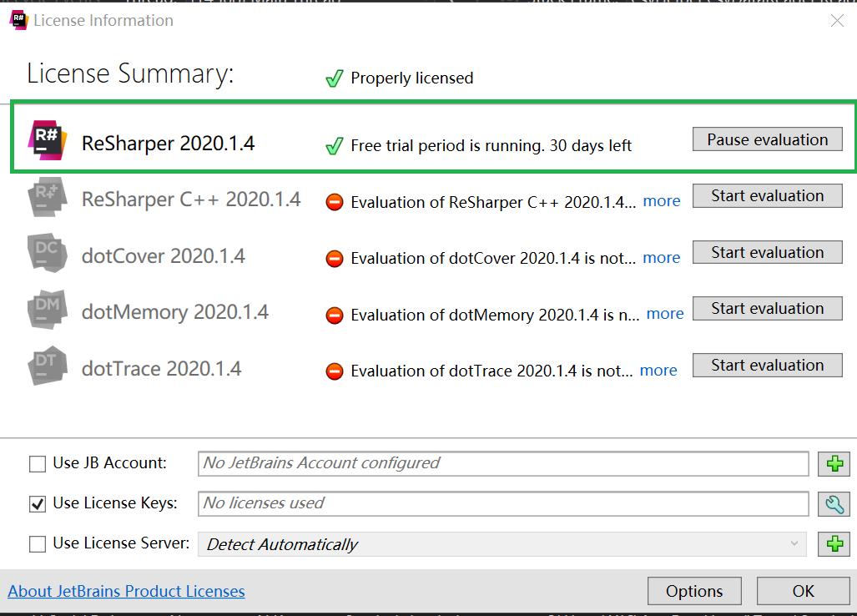Expand more details for ReSharper C++ evaluation

point(661,201)
